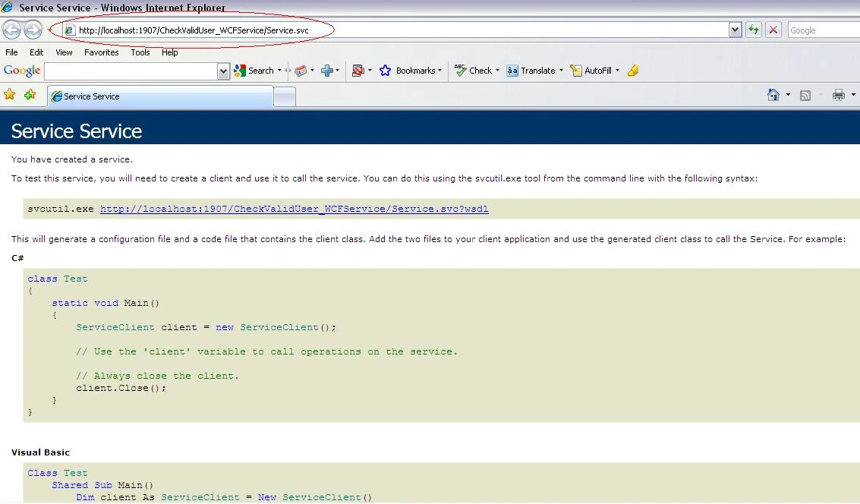
Task: Expand the dropdown next to the tag icon
Action: point(312,71)
